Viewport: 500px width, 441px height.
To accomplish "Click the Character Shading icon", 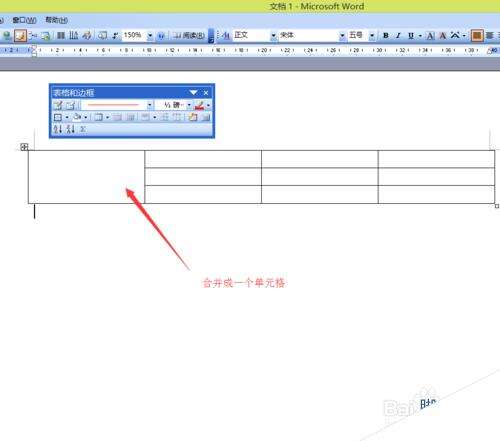I will [443, 35].
